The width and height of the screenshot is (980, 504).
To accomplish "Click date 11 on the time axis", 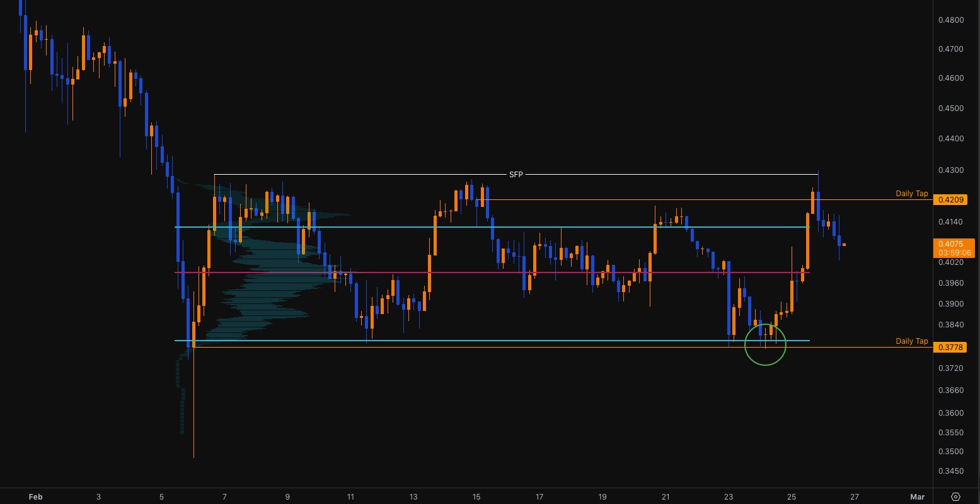I will (350, 496).
